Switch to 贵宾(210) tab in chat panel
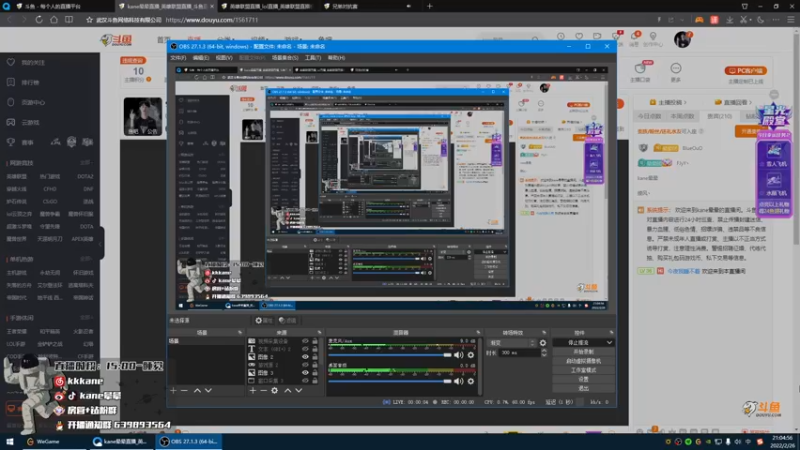The height and width of the screenshot is (450, 800). coord(720,116)
